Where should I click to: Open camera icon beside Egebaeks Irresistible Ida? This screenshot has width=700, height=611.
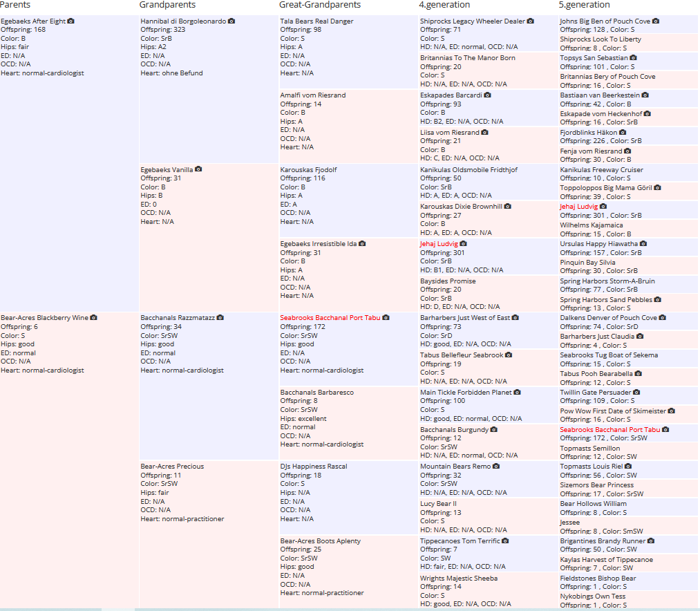click(362, 243)
